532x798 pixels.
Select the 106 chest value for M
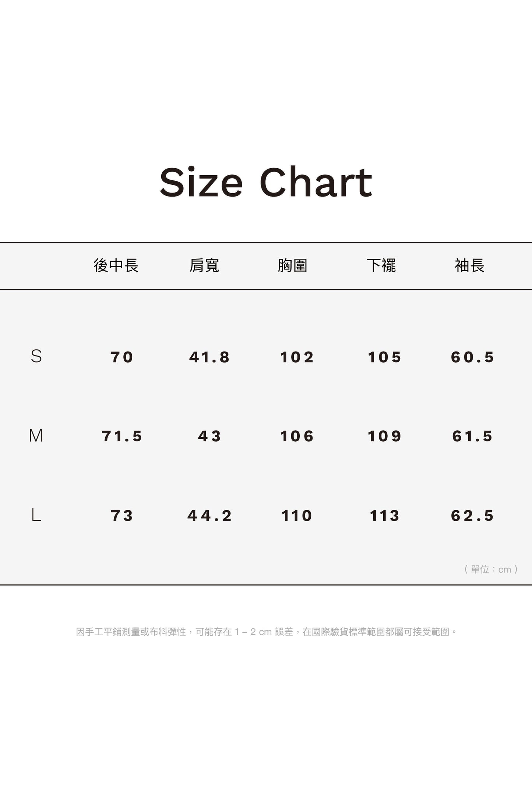click(x=297, y=436)
